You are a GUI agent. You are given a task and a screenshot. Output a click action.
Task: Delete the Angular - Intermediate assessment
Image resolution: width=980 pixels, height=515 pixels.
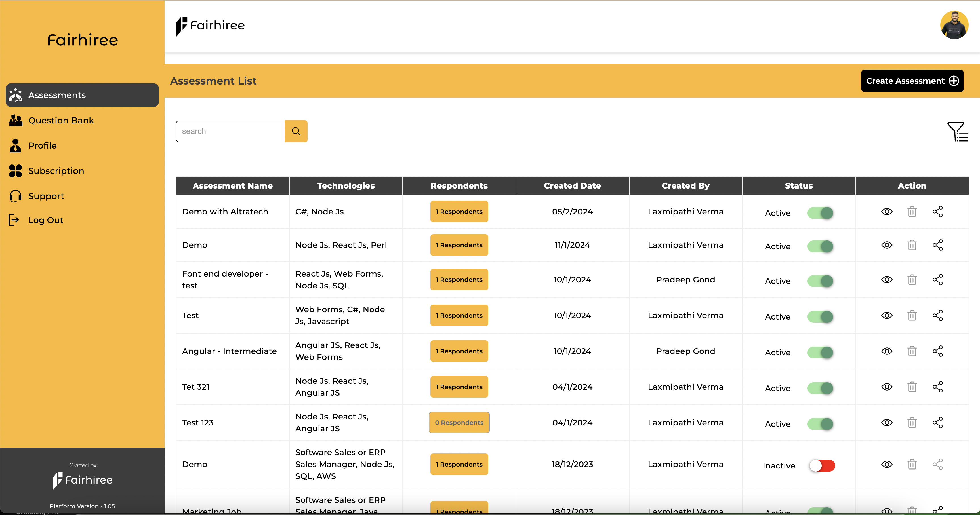(912, 351)
